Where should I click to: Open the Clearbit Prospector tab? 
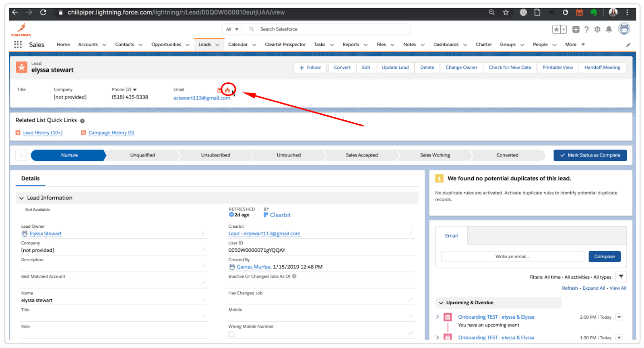[x=285, y=45]
